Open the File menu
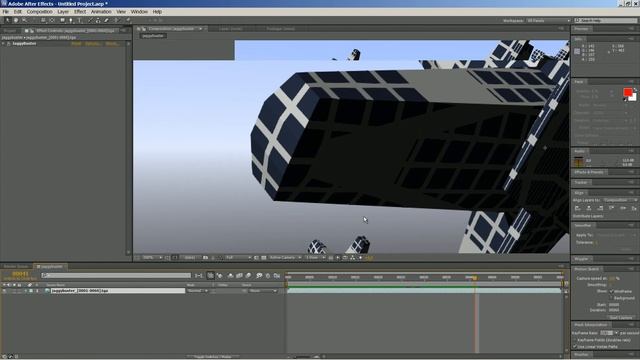Viewport: 640px width, 360px height. [x=5, y=12]
